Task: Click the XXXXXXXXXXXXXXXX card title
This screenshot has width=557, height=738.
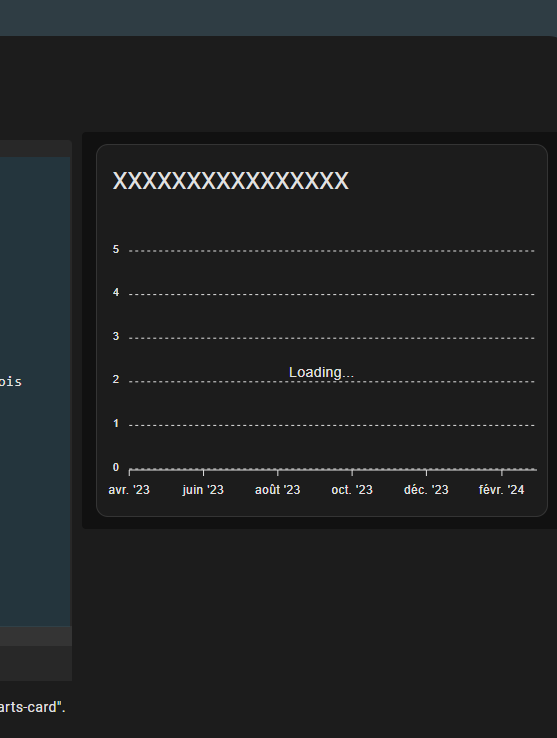Action: point(231,181)
